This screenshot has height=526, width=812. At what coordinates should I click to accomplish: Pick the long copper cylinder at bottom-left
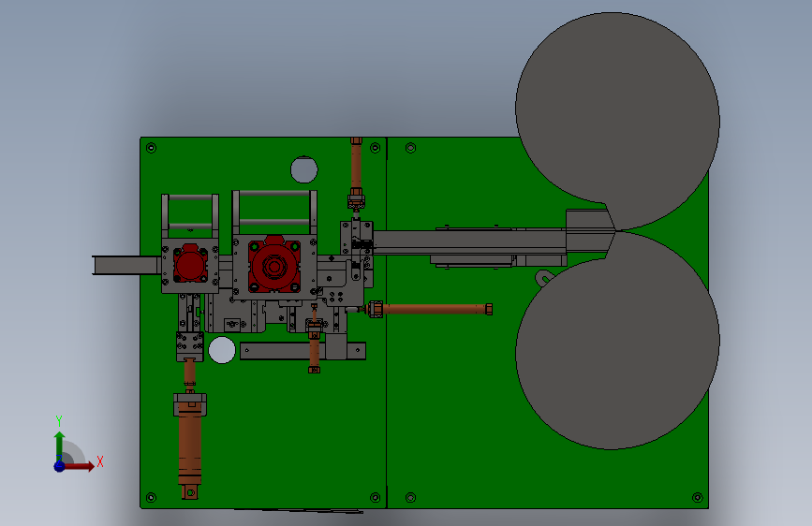pyautogui.click(x=190, y=446)
